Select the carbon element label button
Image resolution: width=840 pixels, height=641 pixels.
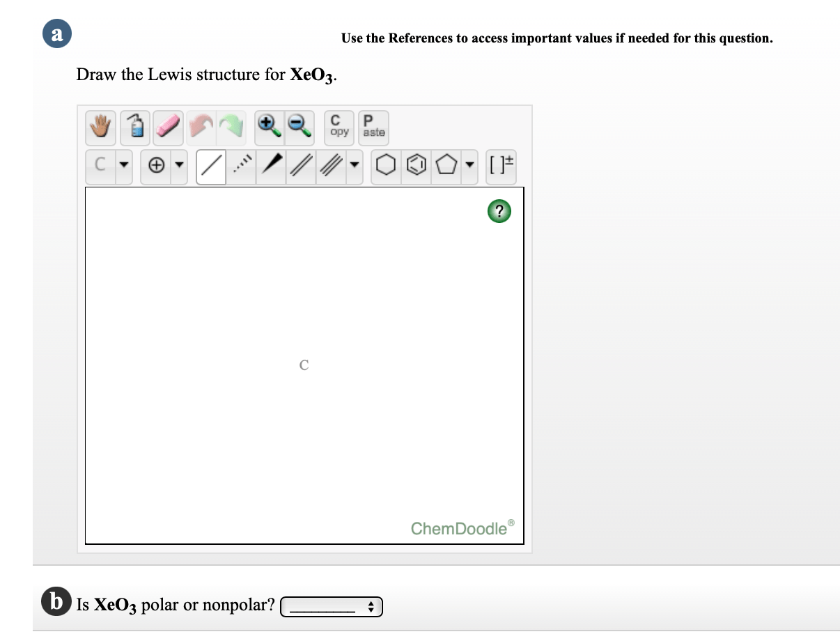(x=100, y=167)
